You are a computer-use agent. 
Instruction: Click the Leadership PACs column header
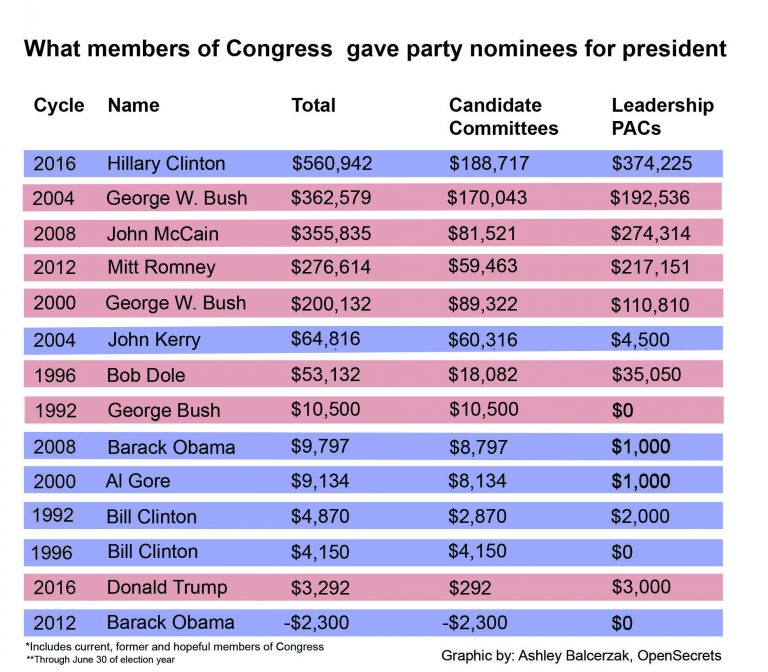click(662, 116)
